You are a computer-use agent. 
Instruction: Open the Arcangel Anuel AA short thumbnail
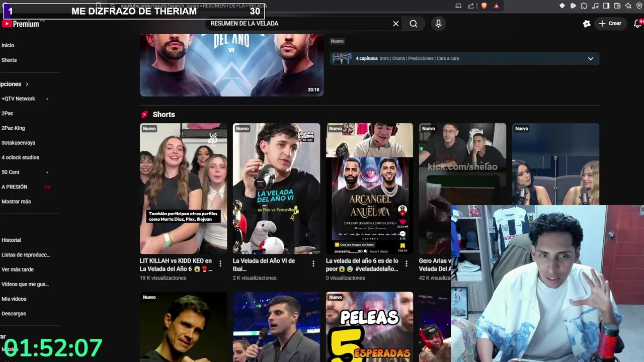tap(369, 189)
